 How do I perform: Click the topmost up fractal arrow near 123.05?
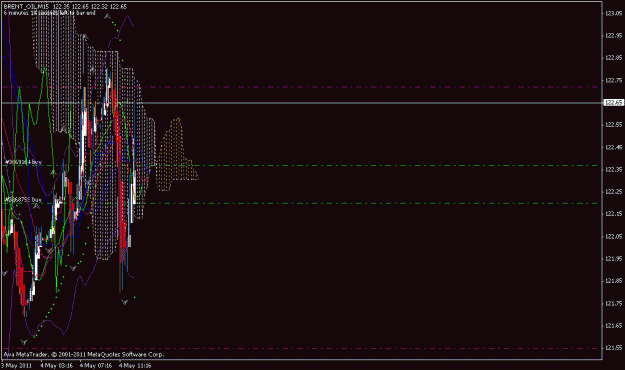(x=108, y=16)
